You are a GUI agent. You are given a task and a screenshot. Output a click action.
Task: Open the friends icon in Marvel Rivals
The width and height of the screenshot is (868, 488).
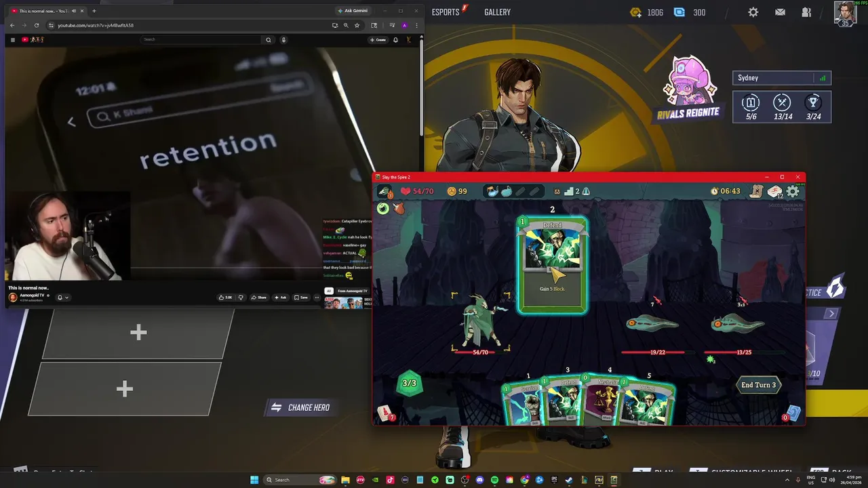click(x=806, y=12)
